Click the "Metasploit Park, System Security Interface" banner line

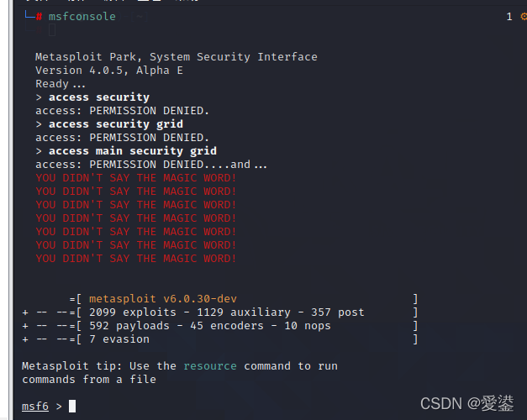177,57
